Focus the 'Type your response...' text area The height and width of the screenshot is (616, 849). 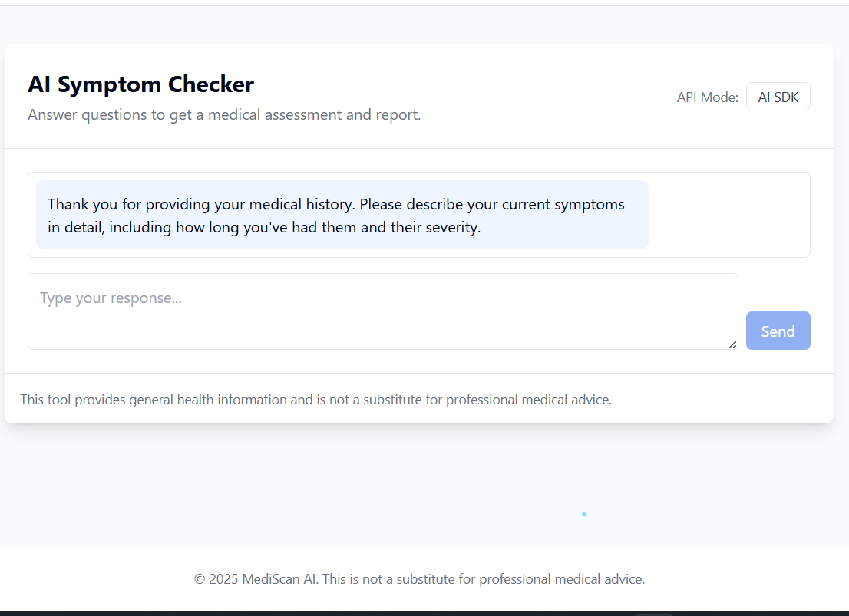[x=383, y=311]
